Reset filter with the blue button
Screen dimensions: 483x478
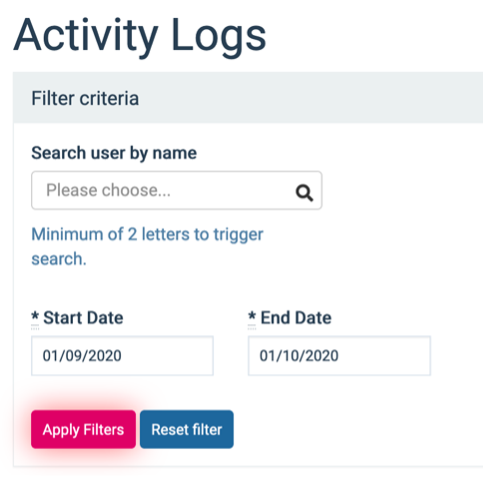[187, 429]
